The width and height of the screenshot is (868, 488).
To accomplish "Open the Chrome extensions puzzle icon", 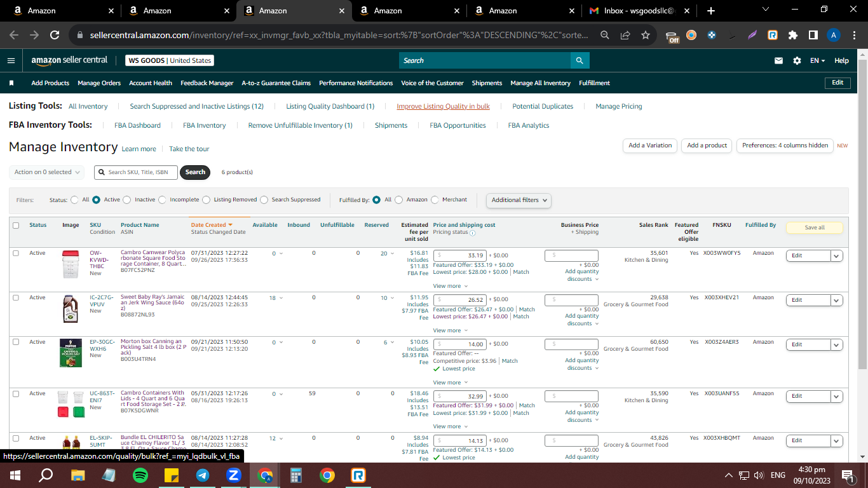I will pyautogui.click(x=793, y=36).
